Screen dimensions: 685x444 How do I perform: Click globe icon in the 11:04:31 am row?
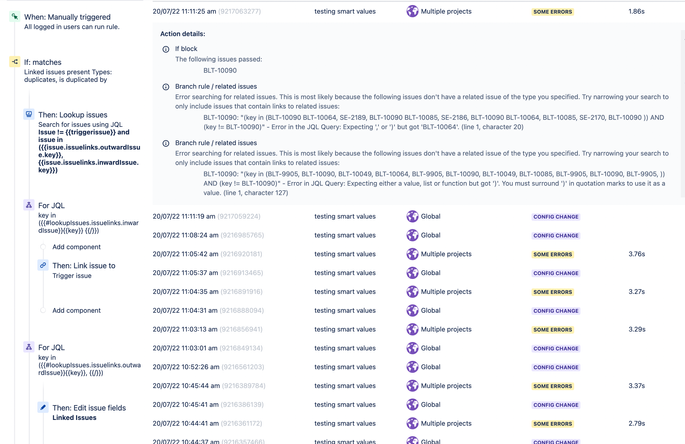pyautogui.click(x=412, y=310)
